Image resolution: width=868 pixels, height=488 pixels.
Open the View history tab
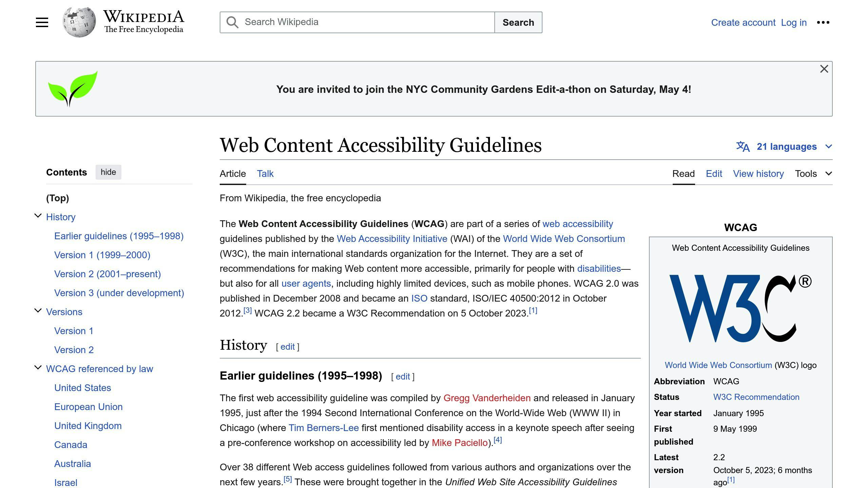tap(758, 174)
